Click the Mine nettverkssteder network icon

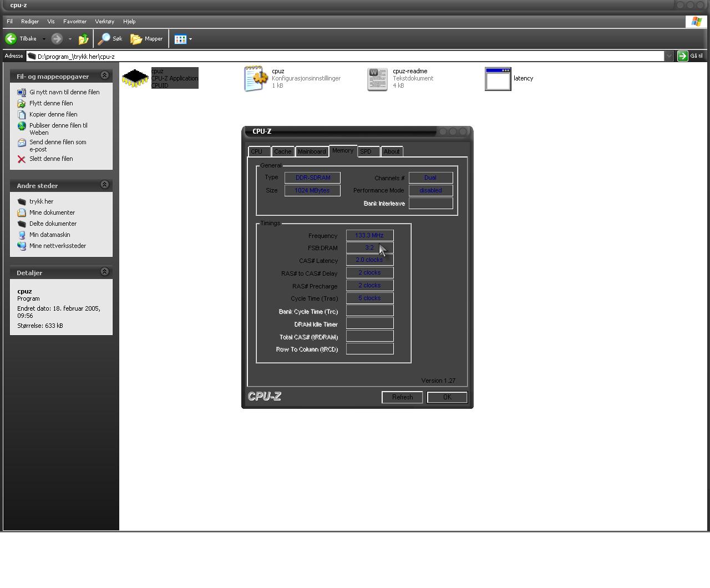click(x=22, y=246)
